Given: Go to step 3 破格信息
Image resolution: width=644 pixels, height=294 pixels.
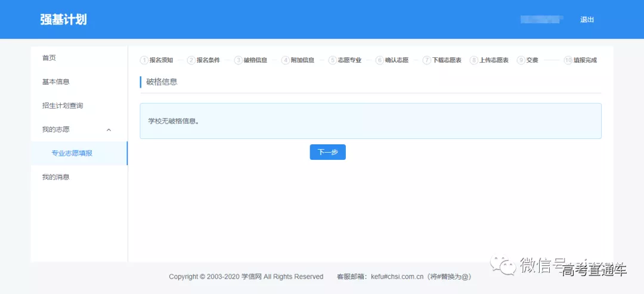Looking at the screenshot, I should [251, 60].
